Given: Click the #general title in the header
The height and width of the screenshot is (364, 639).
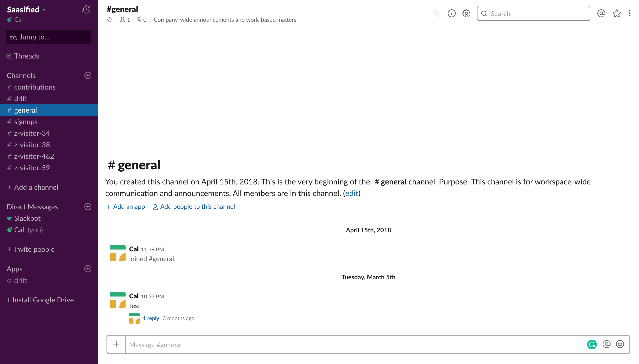Looking at the screenshot, I should tap(122, 9).
